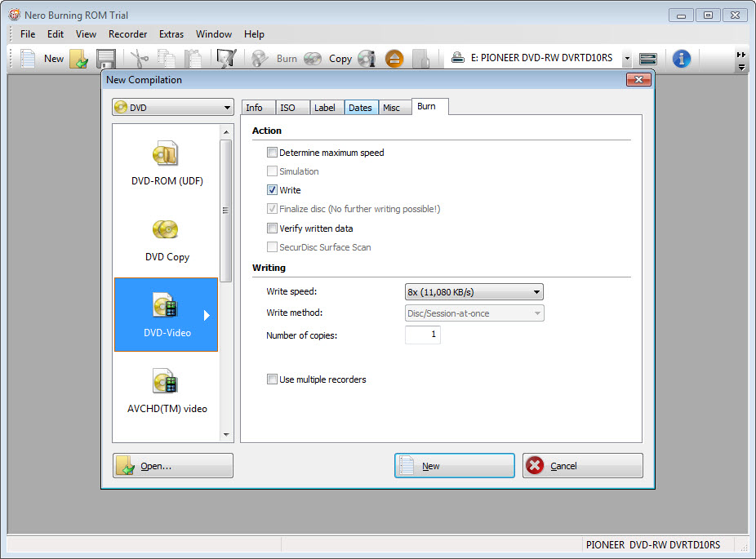Image resolution: width=756 pixels, height=559 pixels.
Task: Switch to the ISO tab
Action: coord(291,108)
